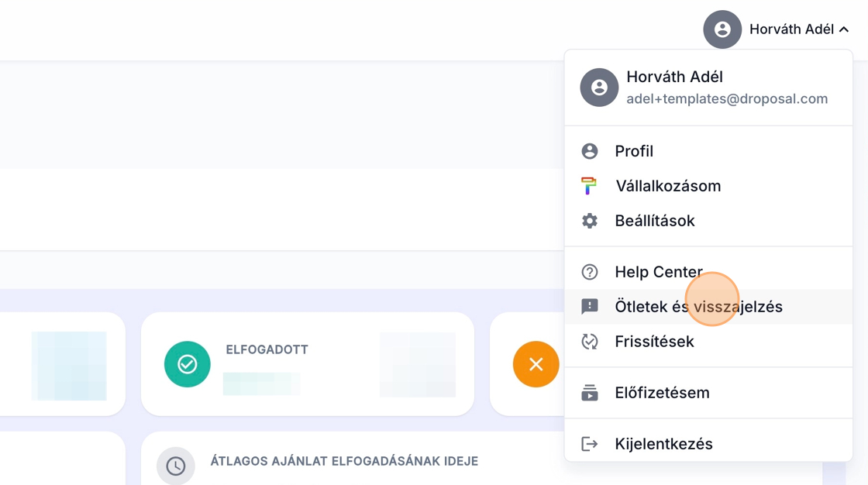Select Ötletek és visszajelzés menu entry

coord(698,307)
